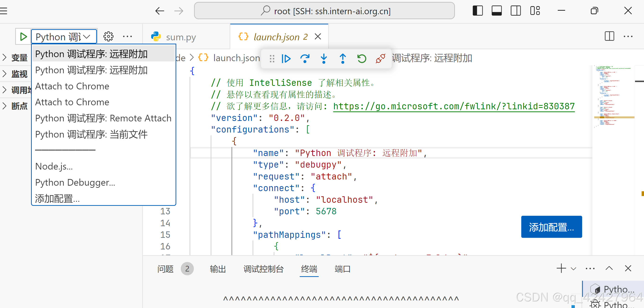The image size is (644, 308).
Task: Click the Step Into arrow icon
Action: click(x=324, y=59)
